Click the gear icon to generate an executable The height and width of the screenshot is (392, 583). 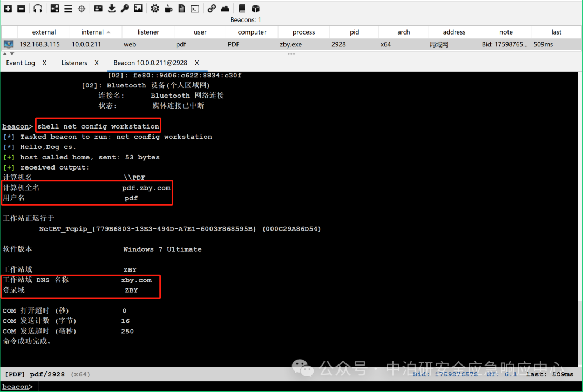pyautogui.click(x=155, y=8)
